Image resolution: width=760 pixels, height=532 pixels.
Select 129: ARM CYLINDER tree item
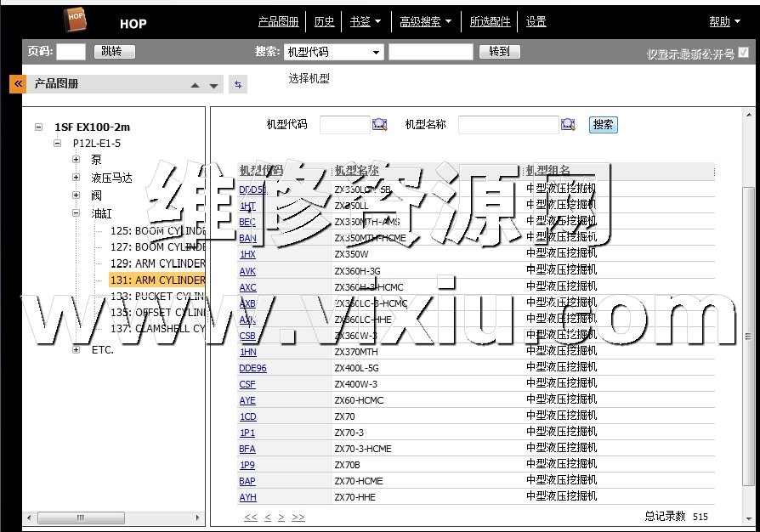tap(158, 263)
